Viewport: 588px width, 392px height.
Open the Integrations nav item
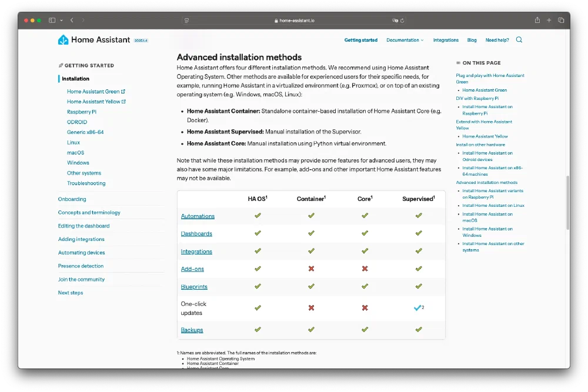(446, 40)
